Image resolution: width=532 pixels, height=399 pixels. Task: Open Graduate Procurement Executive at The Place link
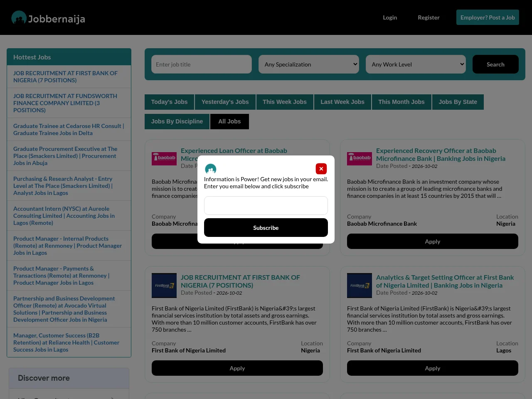click(65, 156)
